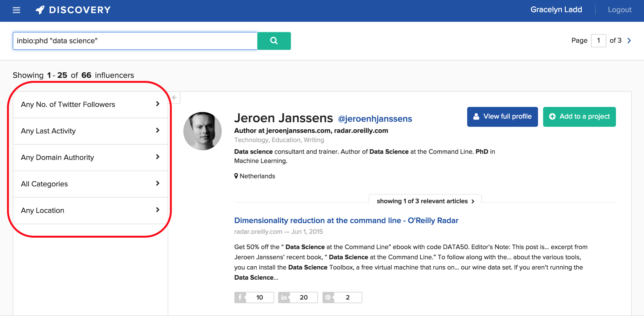The image size is (644, 316).
Task: Click the page number input box
Action: [x=598, y=40]
